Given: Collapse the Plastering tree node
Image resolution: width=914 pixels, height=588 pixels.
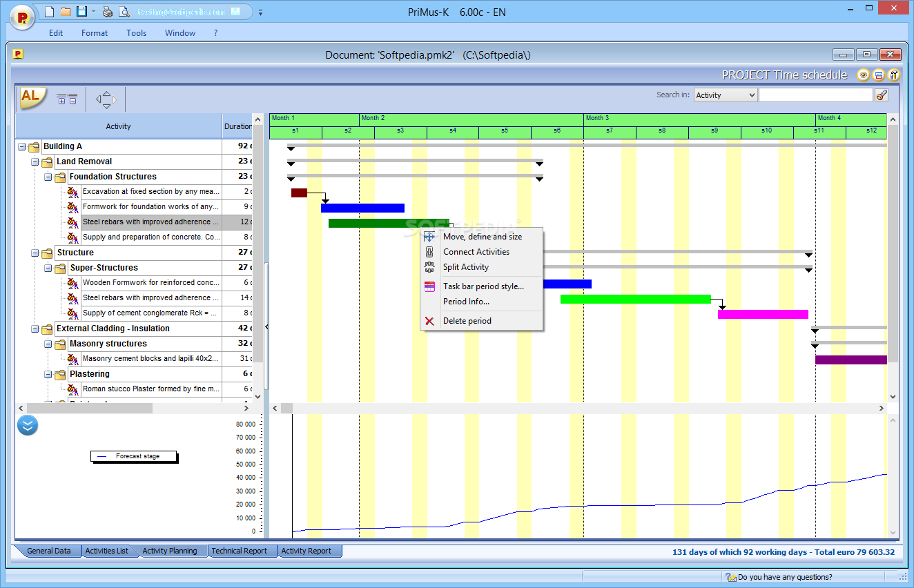Looking at the screenshot, I should [x=48, y=375].
